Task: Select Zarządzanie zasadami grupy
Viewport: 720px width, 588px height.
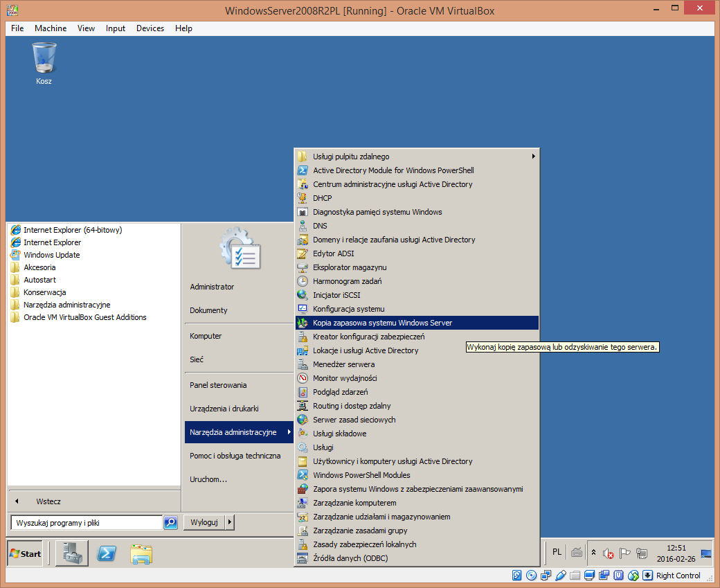Action: (360, 531)
